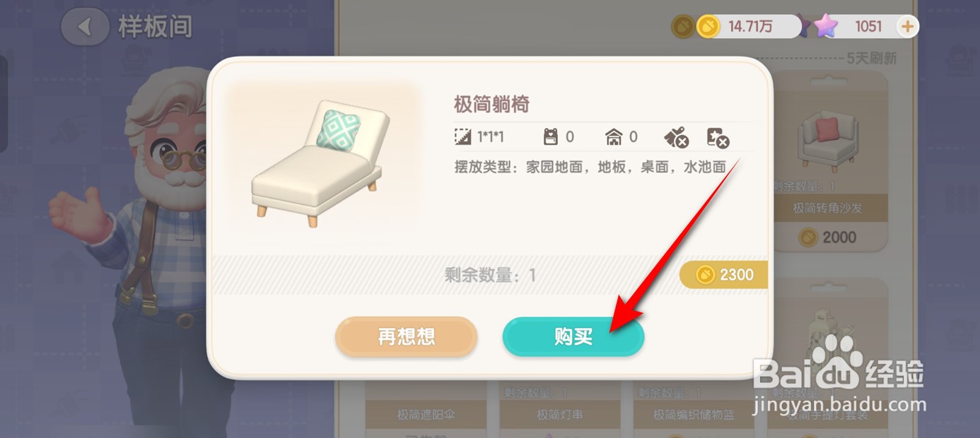
Task: Tap the crossed-out broom icon
Action: click(675, 138)
